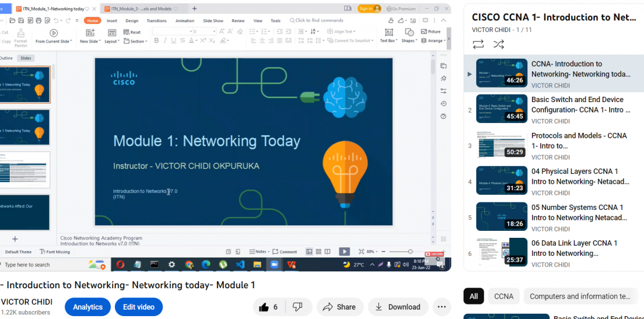
Task: Click the Open folder icon in WPS toolbar
Action: (12, 20)
